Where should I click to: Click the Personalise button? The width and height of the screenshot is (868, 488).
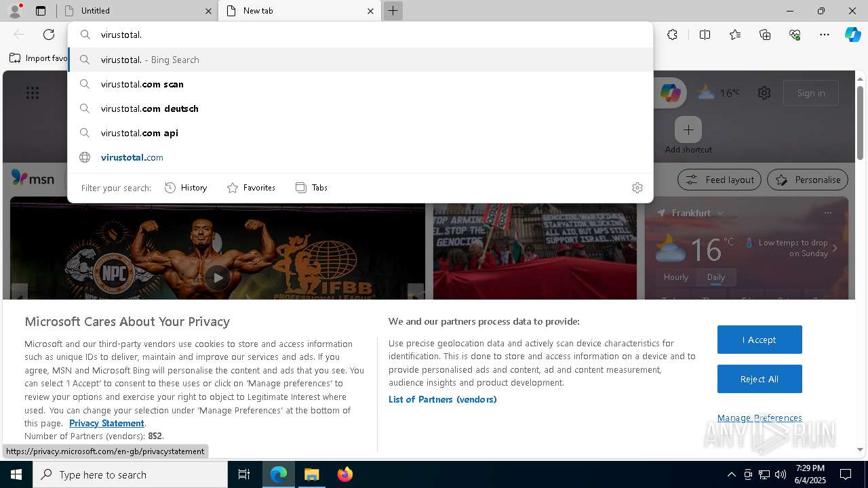808,180
